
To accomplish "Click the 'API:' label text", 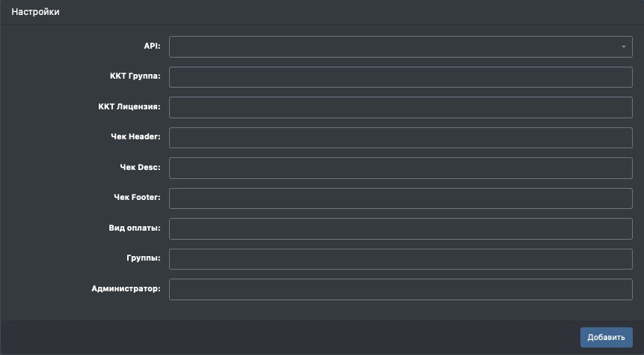I will pos(152,46).
